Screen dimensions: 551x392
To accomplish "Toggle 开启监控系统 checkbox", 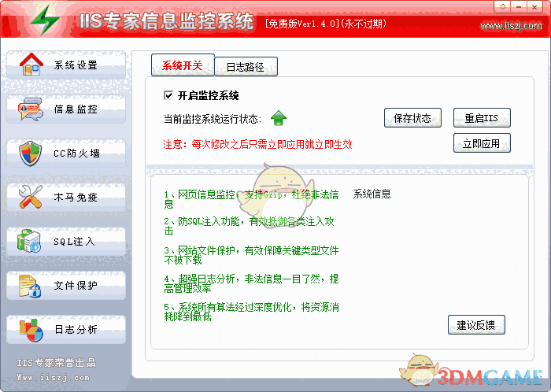I will click(x=168, y=95).
